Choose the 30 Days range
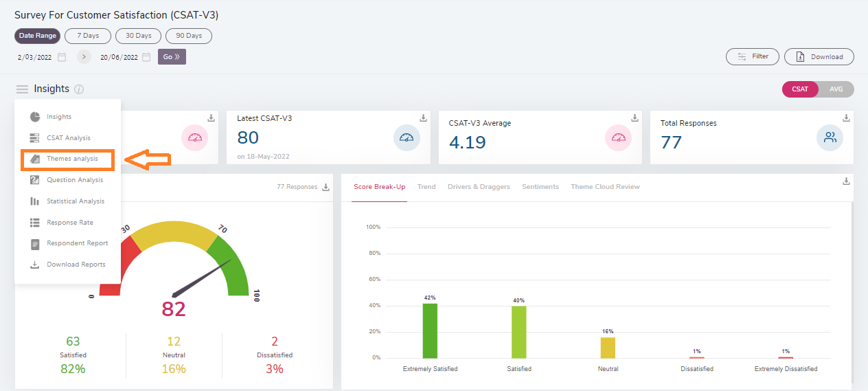 pos(138,36)
